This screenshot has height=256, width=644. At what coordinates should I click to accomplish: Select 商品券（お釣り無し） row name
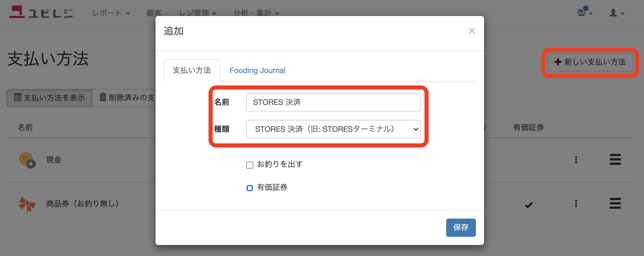point(82,204)
